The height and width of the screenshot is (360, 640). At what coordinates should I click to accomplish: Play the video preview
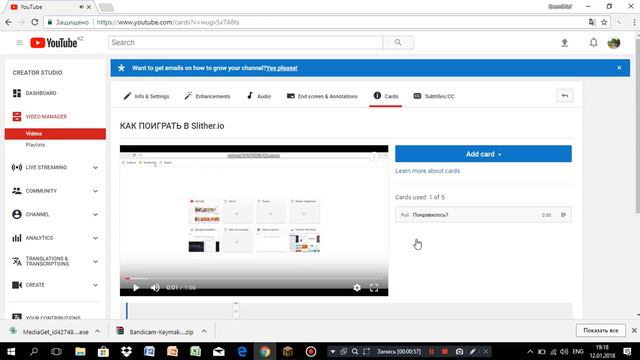[136, 288]
